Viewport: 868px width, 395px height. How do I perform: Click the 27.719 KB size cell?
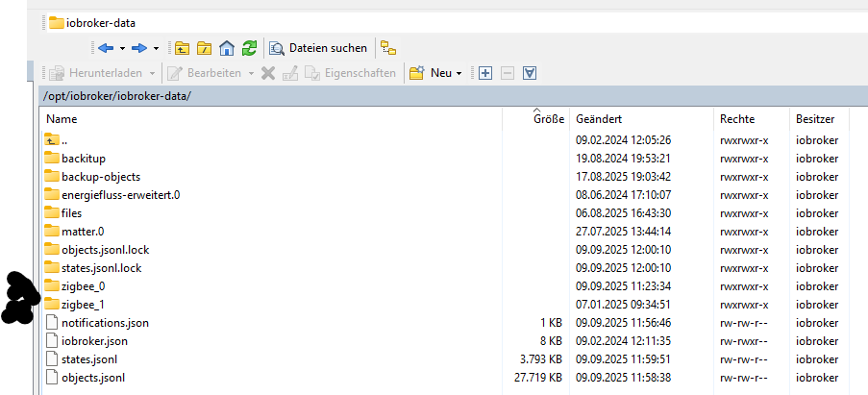538,378
